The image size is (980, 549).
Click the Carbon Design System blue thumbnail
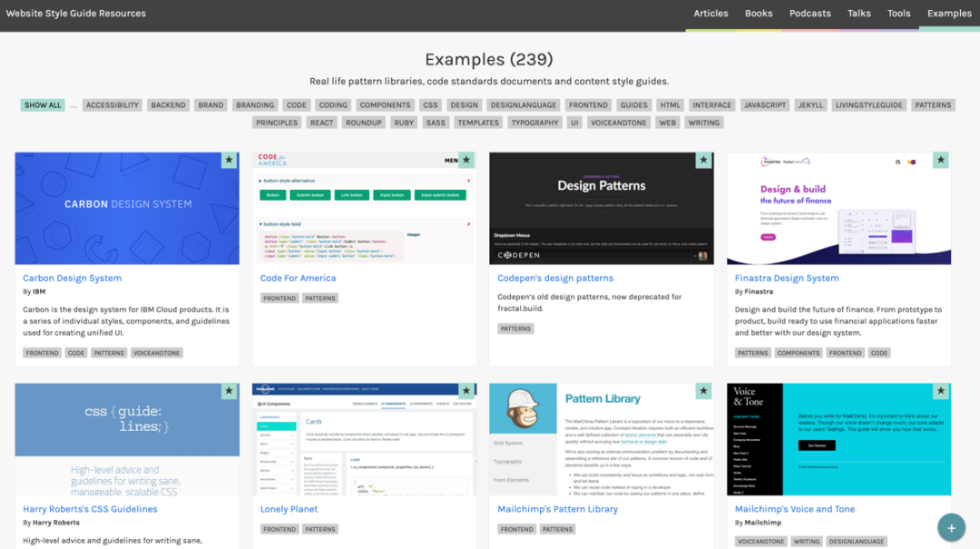click(x=127, y=208)
